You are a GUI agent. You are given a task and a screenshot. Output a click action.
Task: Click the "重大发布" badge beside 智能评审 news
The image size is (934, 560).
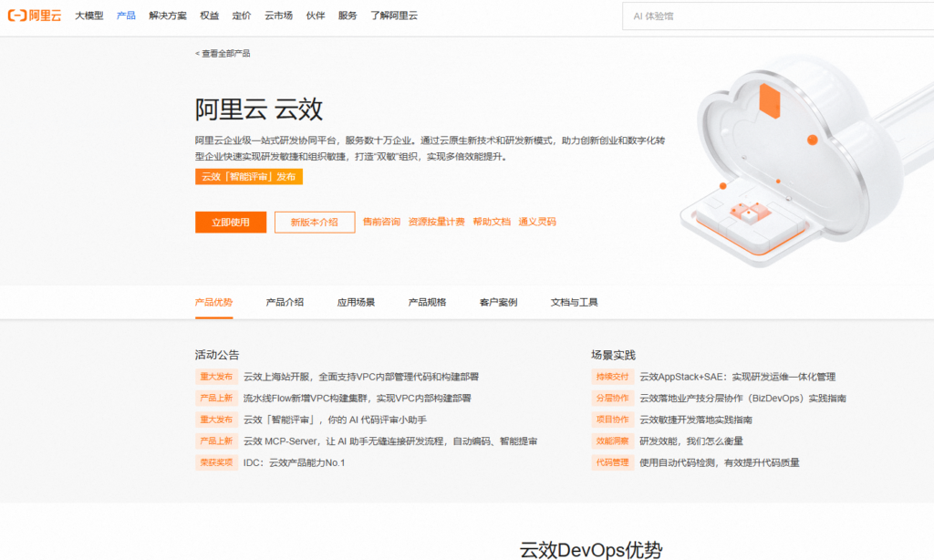point(216,420)
